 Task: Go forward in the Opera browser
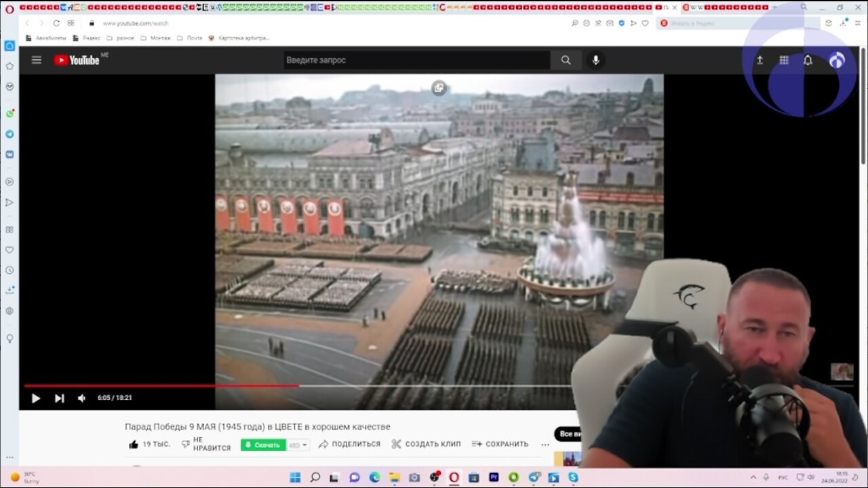(42, 23)
